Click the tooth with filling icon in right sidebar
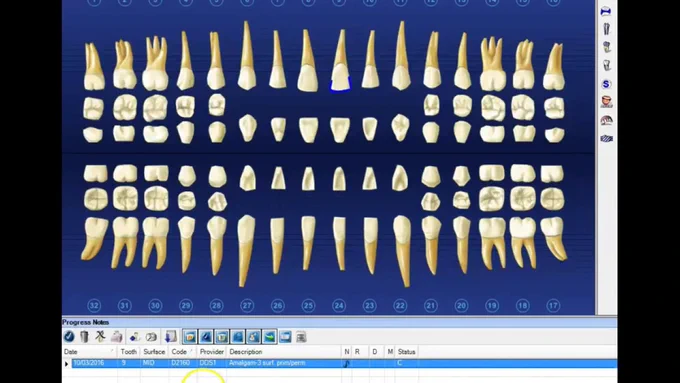Viewport: 680px width, 383px height. click(607, 47)
